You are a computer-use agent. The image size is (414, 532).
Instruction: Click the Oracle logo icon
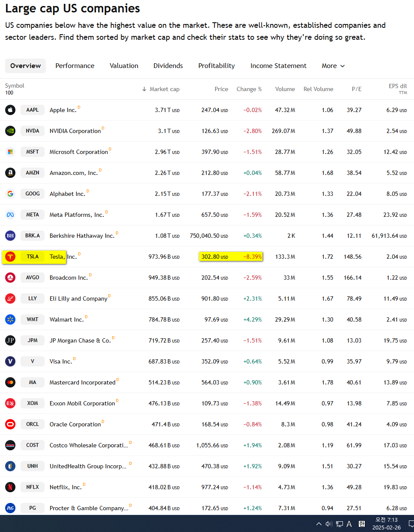(10, 424)
